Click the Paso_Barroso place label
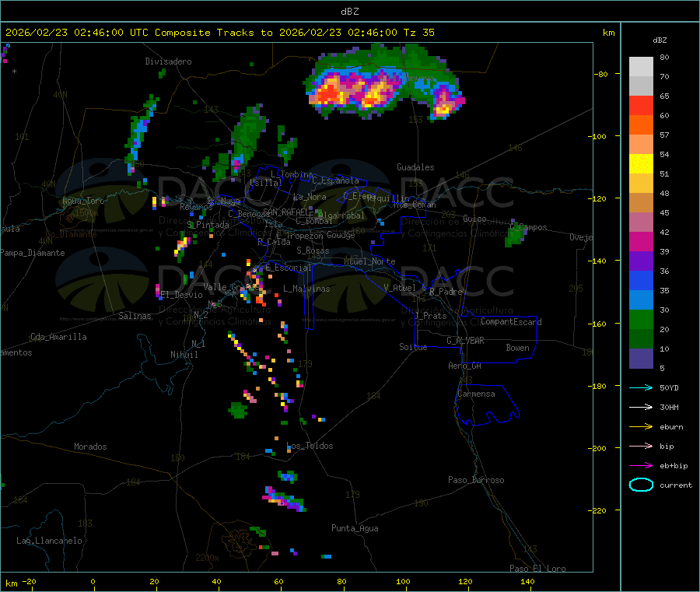 [476, 481]
